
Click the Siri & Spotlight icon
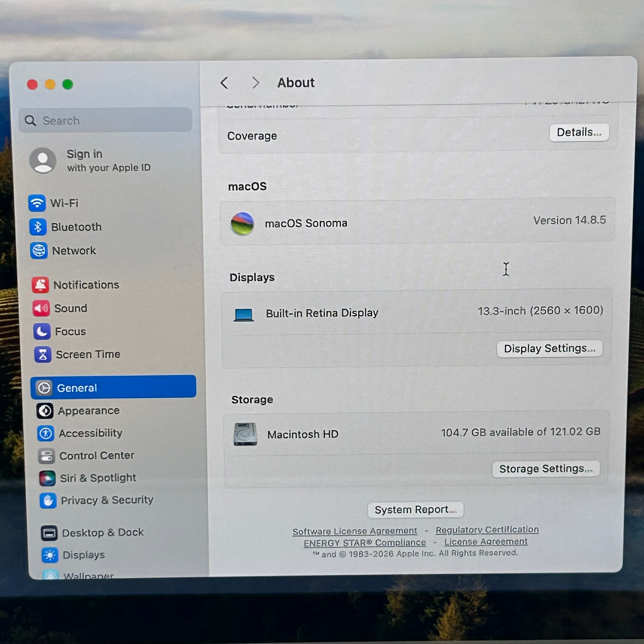click(x=47, y=478)
